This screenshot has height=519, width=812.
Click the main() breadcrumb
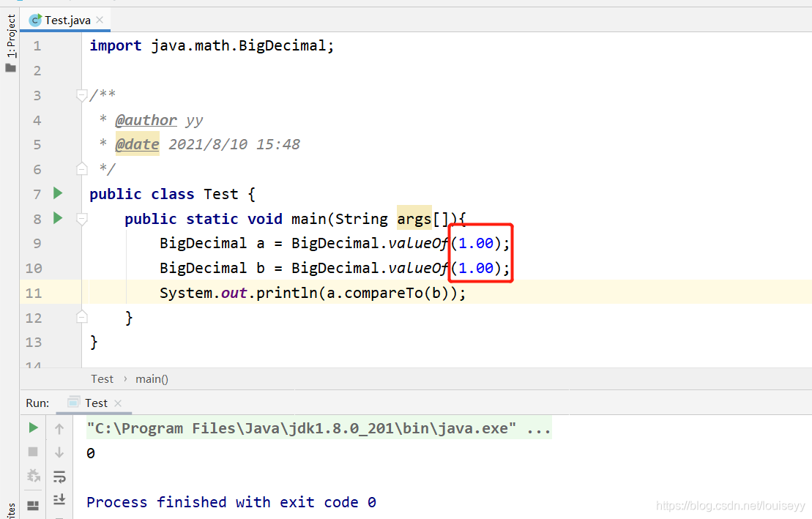(x=152, y=379)
